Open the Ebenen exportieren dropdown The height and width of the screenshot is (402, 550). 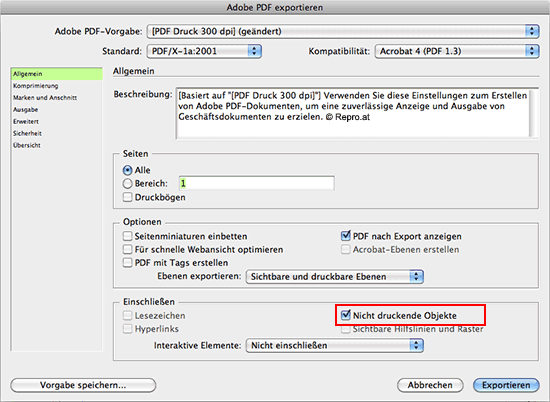[335, 276]
